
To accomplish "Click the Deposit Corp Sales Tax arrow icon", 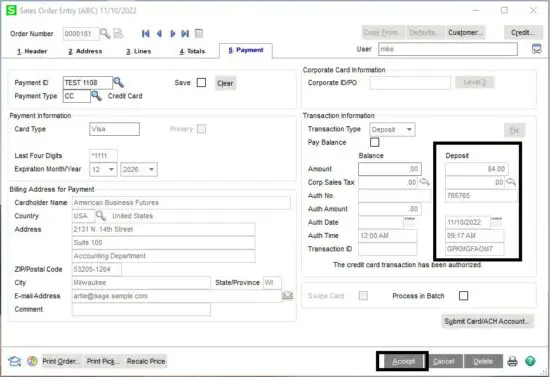I will (x=511, y=182).
